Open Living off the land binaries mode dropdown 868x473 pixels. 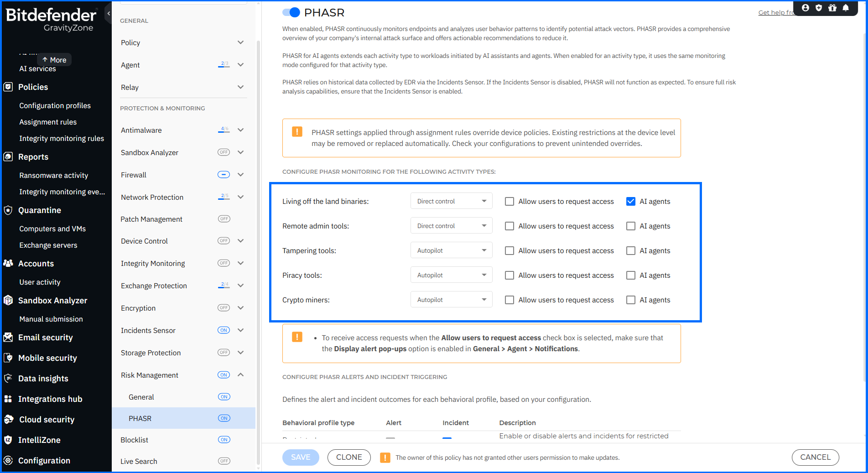pos(451,201)
